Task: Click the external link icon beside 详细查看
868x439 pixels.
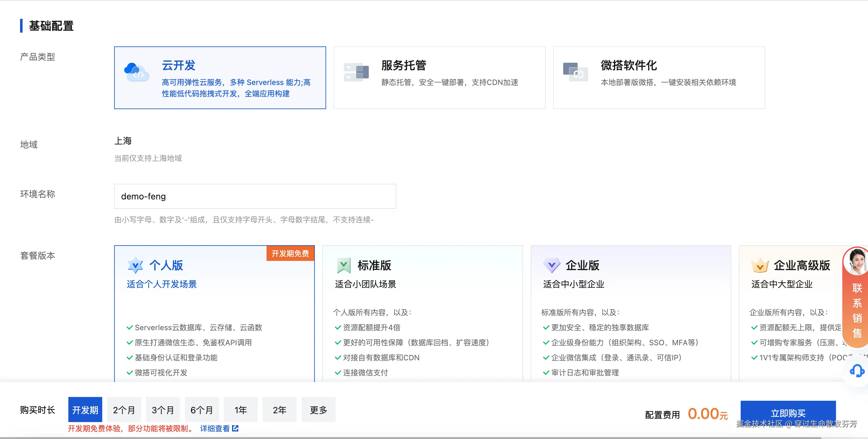Action: 237,428
